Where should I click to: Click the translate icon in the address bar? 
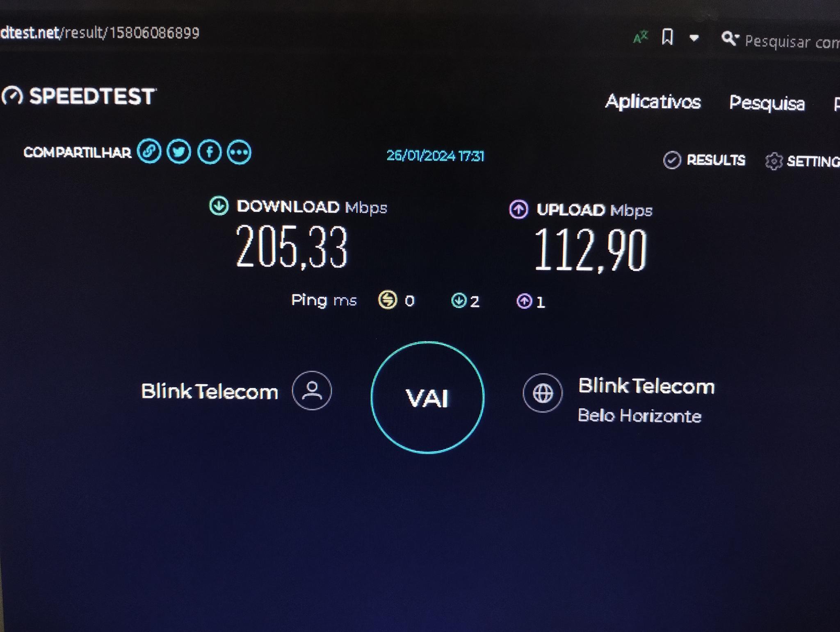pos(640,37)
